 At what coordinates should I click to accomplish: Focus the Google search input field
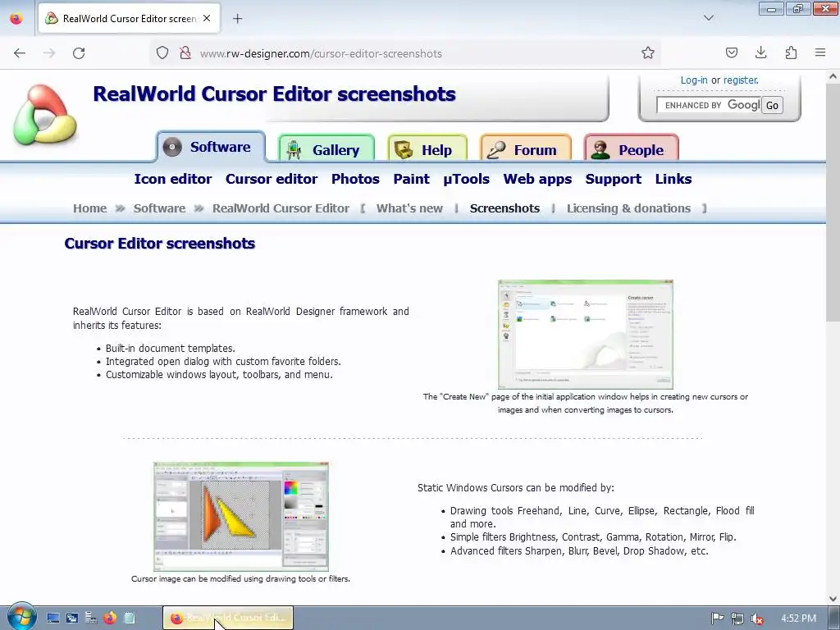pos(708,105)
